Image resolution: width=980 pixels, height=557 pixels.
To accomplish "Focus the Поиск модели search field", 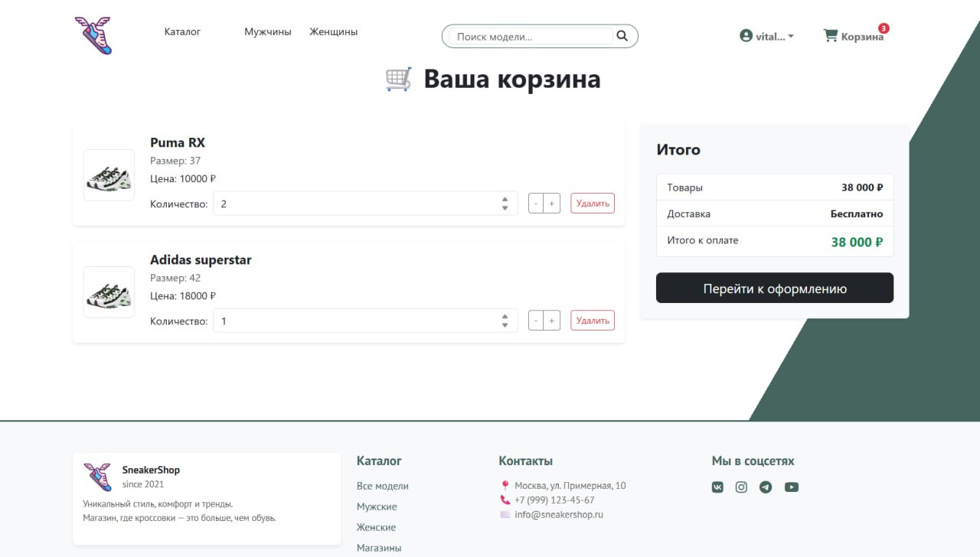I will [x=531, y=36].
